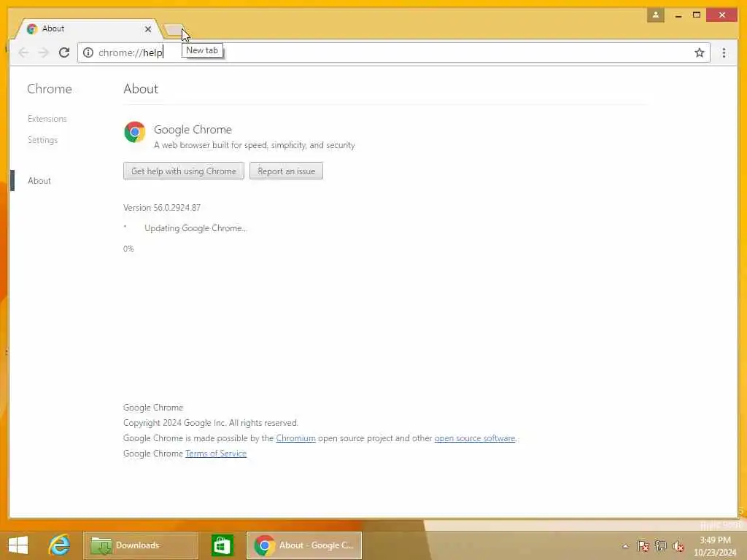Show hidden system tray icons

[x=625, y=546]
